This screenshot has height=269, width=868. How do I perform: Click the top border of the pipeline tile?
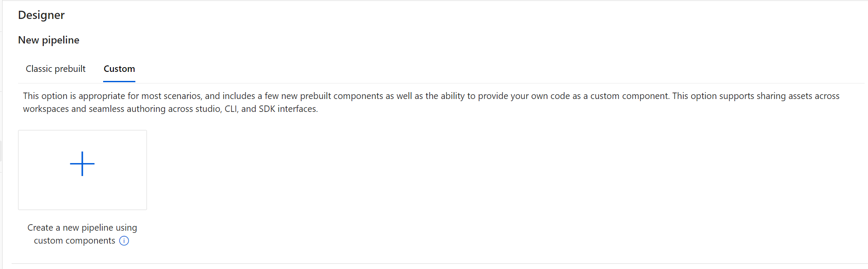(83, 130)
